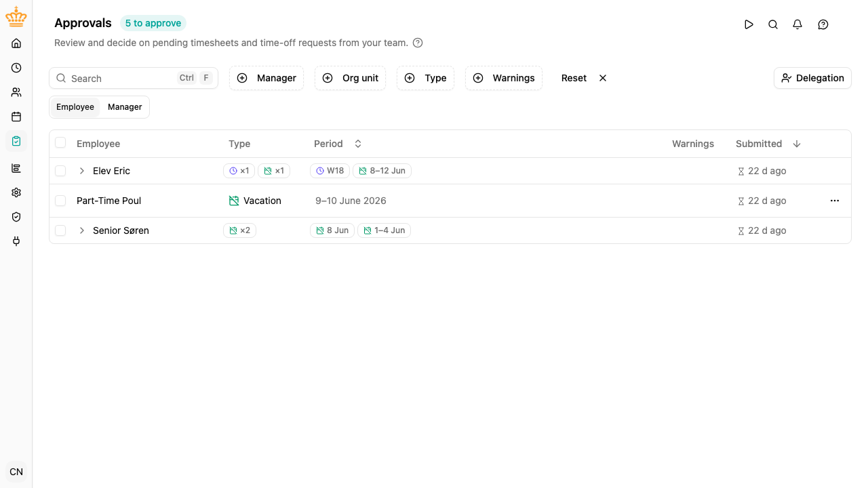Click the 8 Jun period badge
868x488 pixels.
[332, 230]
